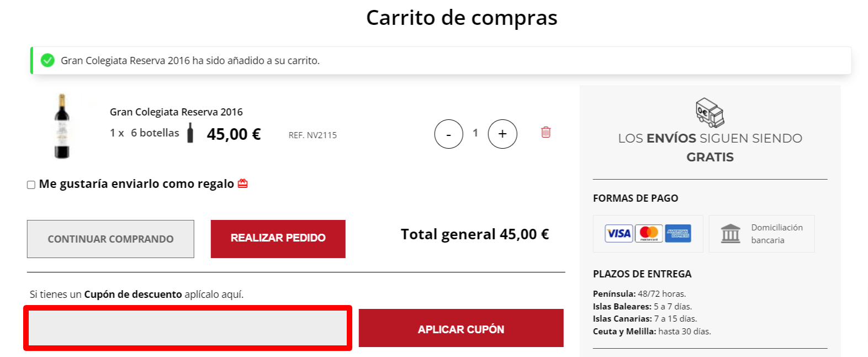Click the Visa card logo
The height and width of the screenshot is (357, 868).
(x=618, y=234)
